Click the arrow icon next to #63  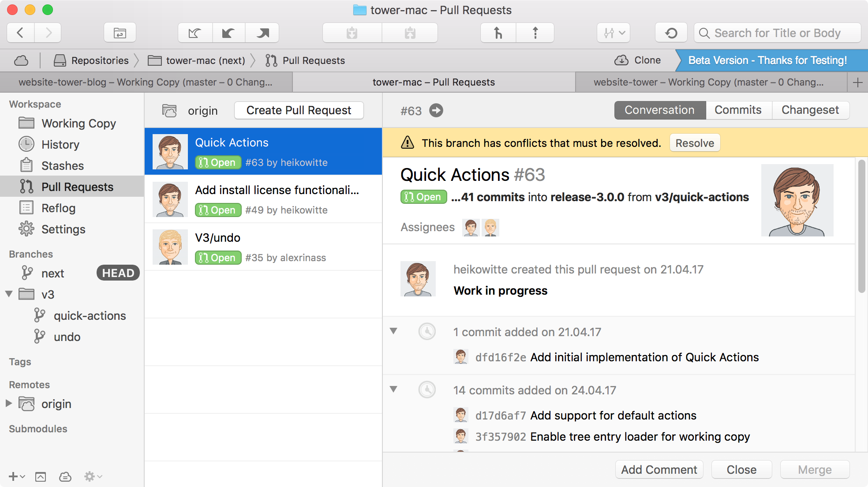436,110
